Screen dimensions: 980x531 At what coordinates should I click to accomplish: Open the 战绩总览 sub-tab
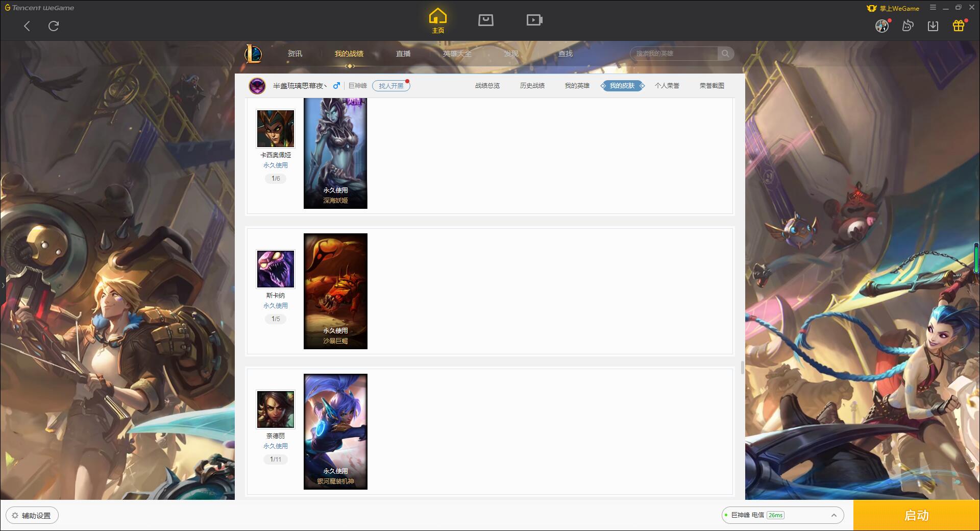pos(487,86)
